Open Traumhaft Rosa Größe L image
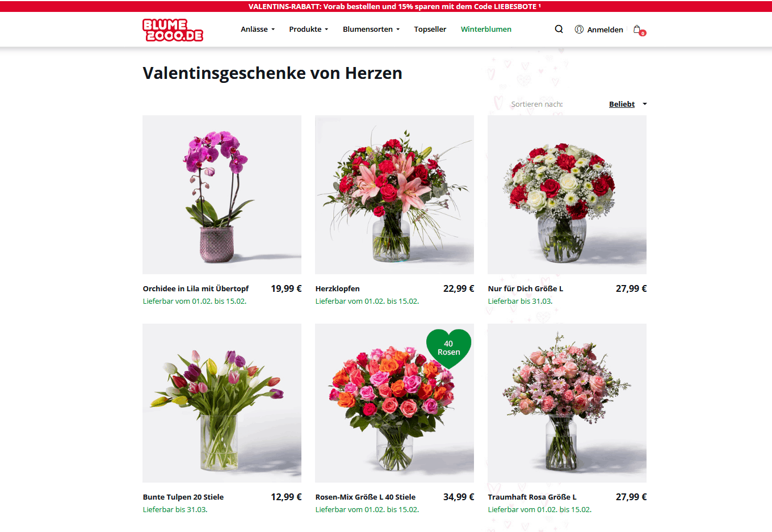772x532 pixels. 567,403
